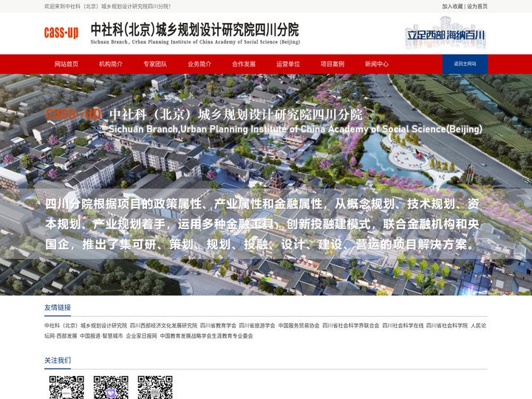532x399 pixels.
Task: Click the cass-up logo in the header
Action: (x=61, y=33)
